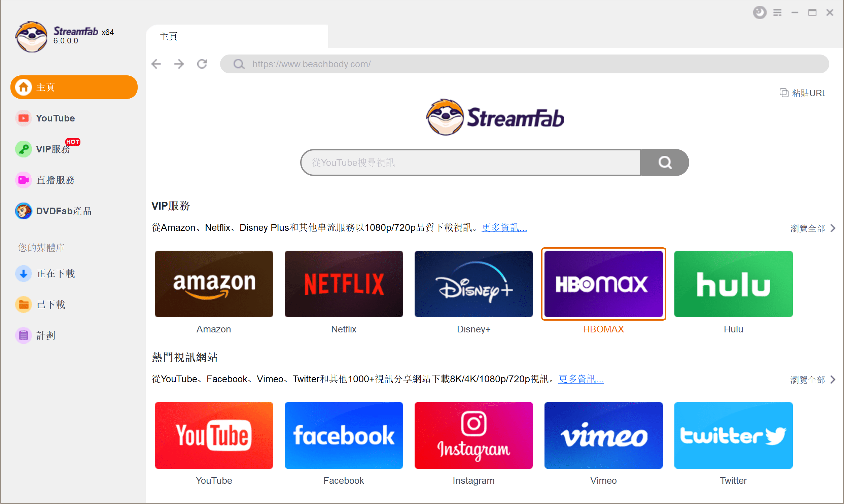Open the 主頁 home sidebar item
844x504 pixels.
point(74,87)
